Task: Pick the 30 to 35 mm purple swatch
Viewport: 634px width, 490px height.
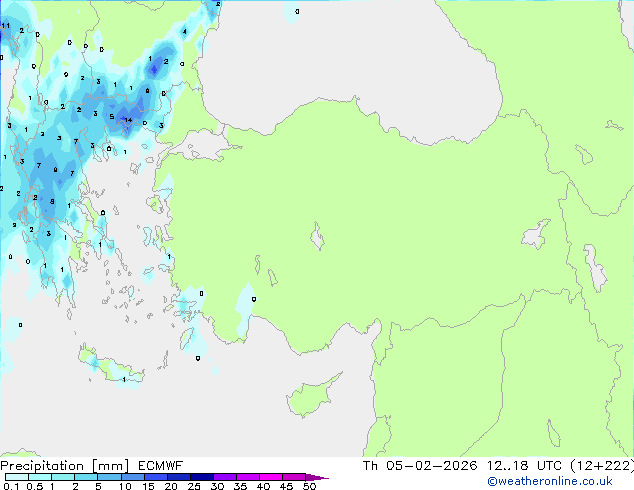Action: 227,477
